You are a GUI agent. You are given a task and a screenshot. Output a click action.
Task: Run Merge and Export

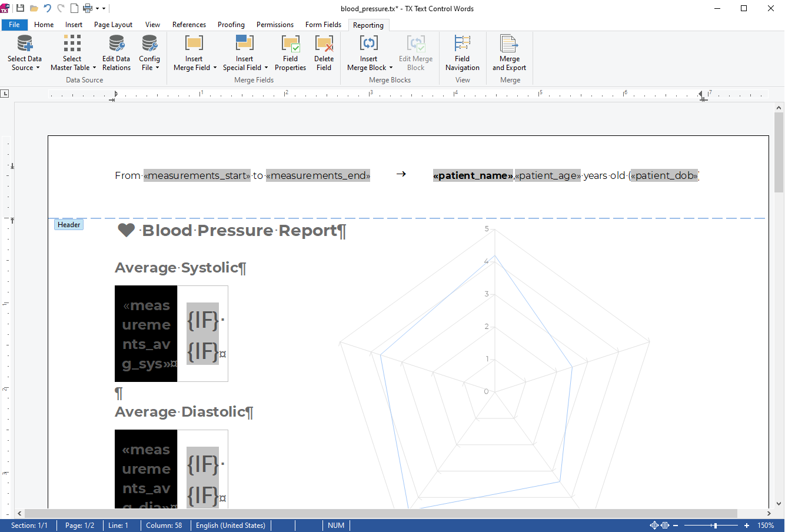point(510,53)
